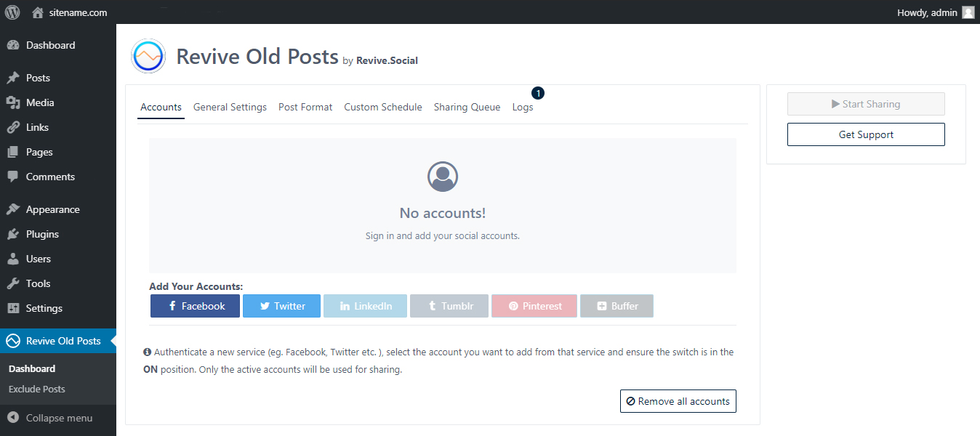Click the Appearance brush icon
The height and width of the screenshot is (436, 980).
13,209
